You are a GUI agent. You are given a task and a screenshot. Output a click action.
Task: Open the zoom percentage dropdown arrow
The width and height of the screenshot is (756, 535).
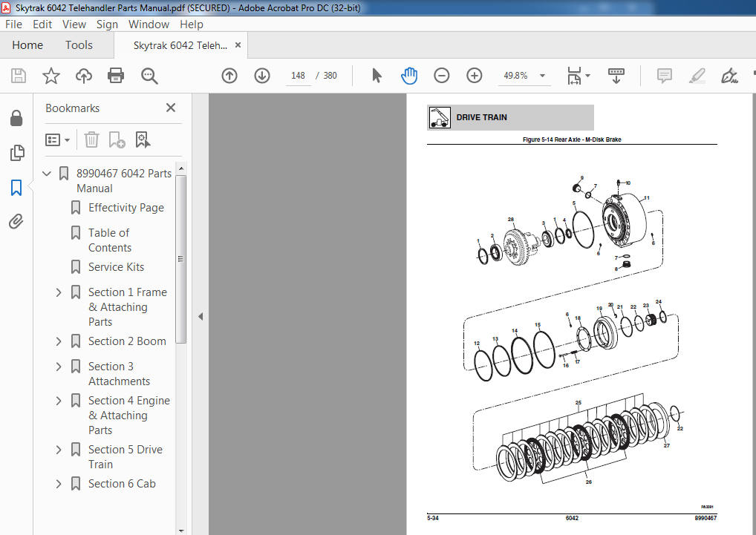[x=542, y=76]
